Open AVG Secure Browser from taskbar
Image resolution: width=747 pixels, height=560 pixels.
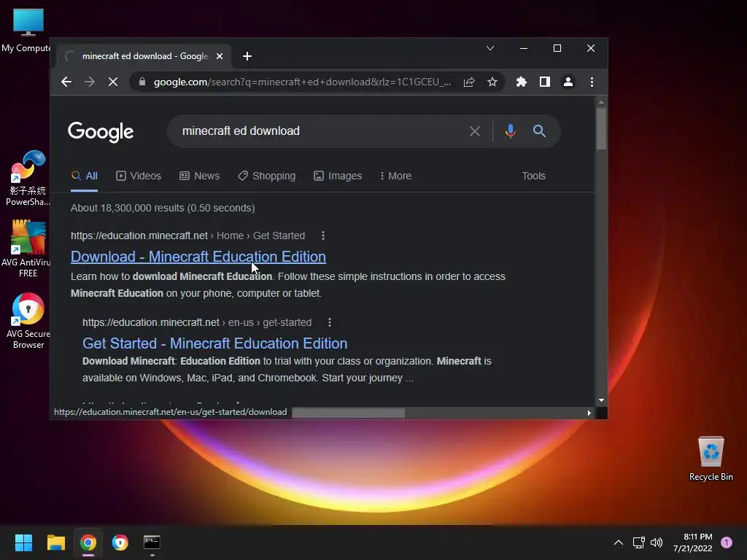click(x=120, y=542)
